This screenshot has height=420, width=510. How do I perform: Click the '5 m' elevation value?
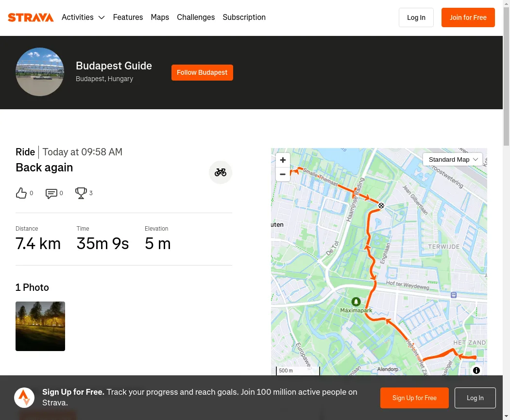click(x=158, y=243)
